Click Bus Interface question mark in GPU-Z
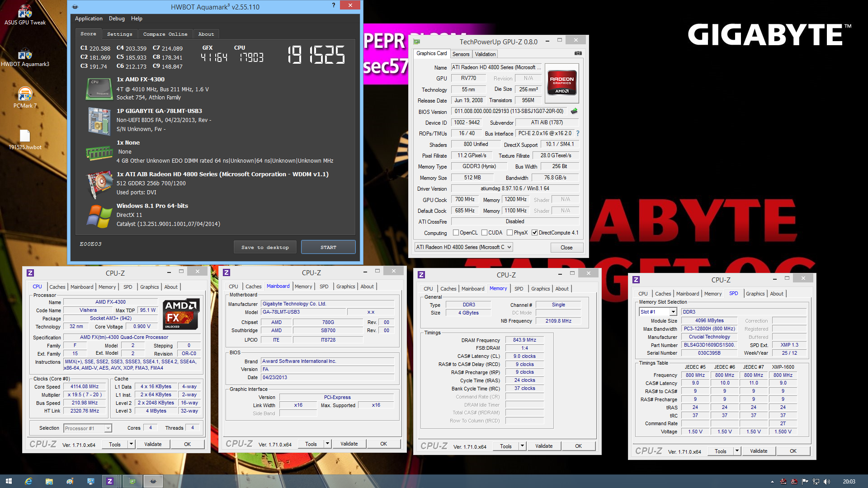The image size is (868, 488). tap(577, 133)
